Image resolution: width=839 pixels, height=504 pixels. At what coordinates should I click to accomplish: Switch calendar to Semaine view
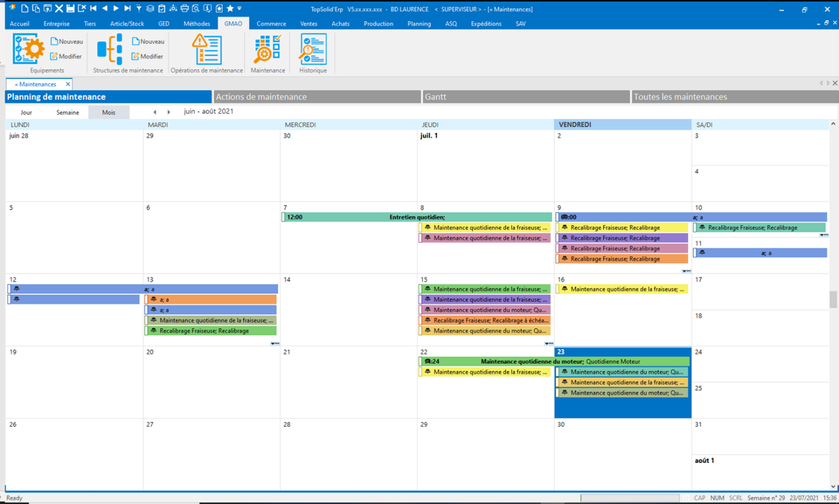click(x=68, y=112)
